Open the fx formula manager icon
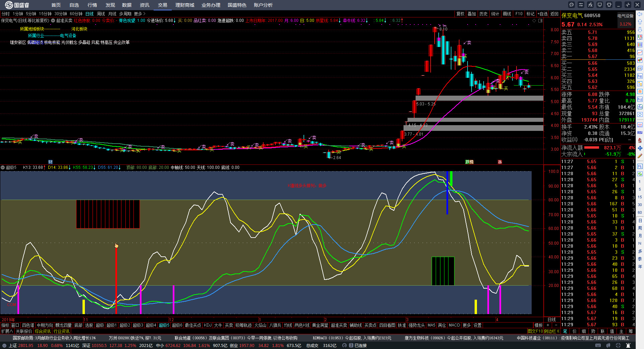The height and width of the screenshot is (349, 644). click(590, 5)
